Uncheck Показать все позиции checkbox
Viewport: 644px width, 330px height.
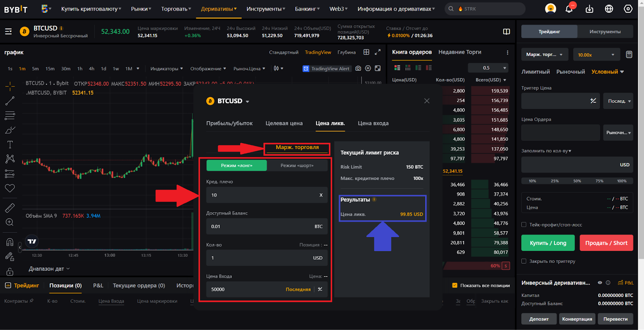tap(455, 285)
